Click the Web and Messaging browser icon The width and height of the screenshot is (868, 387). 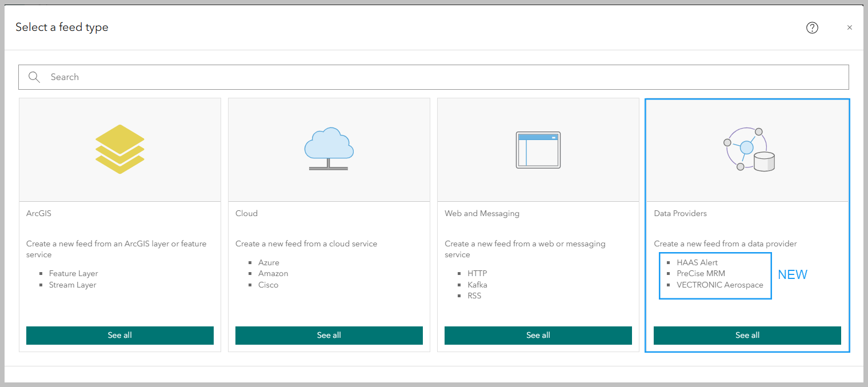(538, 149)
